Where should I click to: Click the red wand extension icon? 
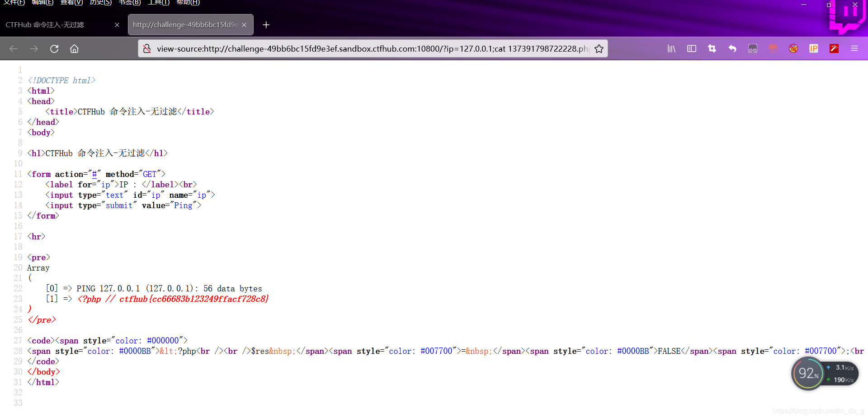[834, 49]
